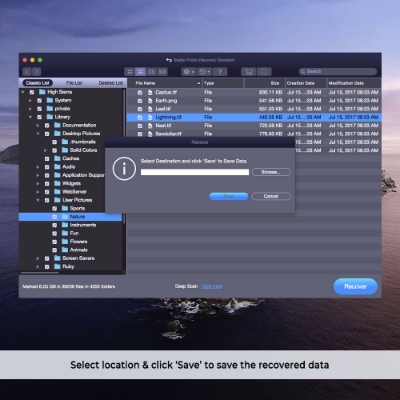
Task: Switch to the File List tab
Action: coord(74,83)
